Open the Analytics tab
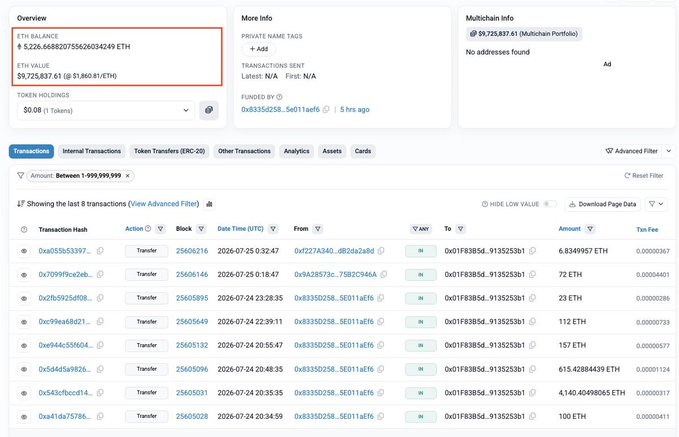 [x=297, y=151]
